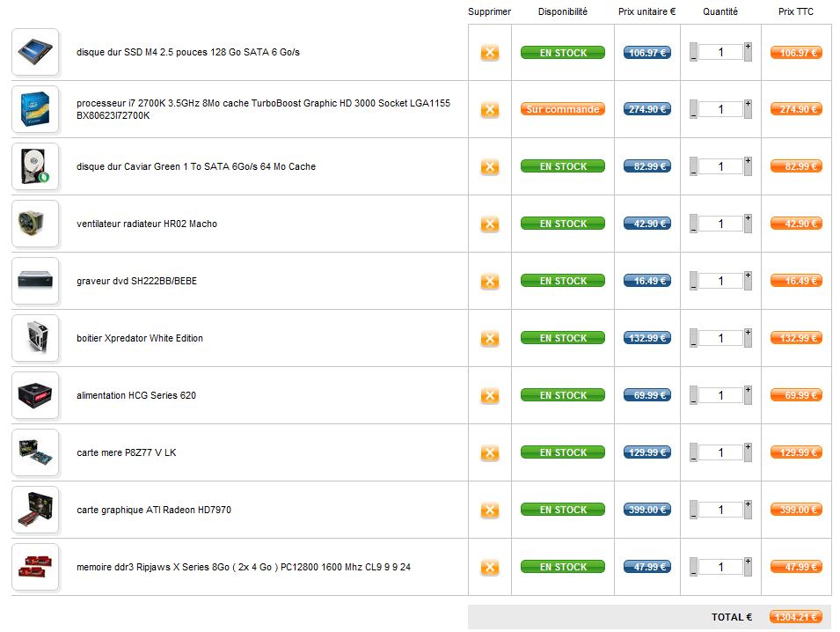This screenshot has height=632, width=840.
Task: Open the SSD M4 product thumbnail
Action: (35, 52)
